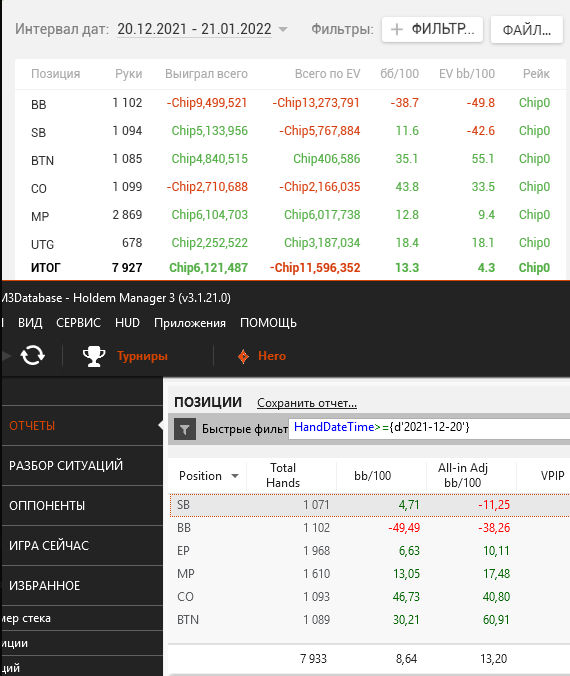Click the Сохранить отчет link

point(307,403)
